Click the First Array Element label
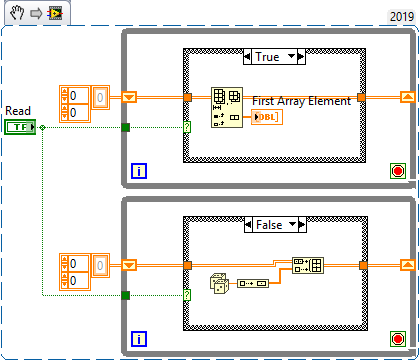 pyautogui.click(x=301, y=101)
